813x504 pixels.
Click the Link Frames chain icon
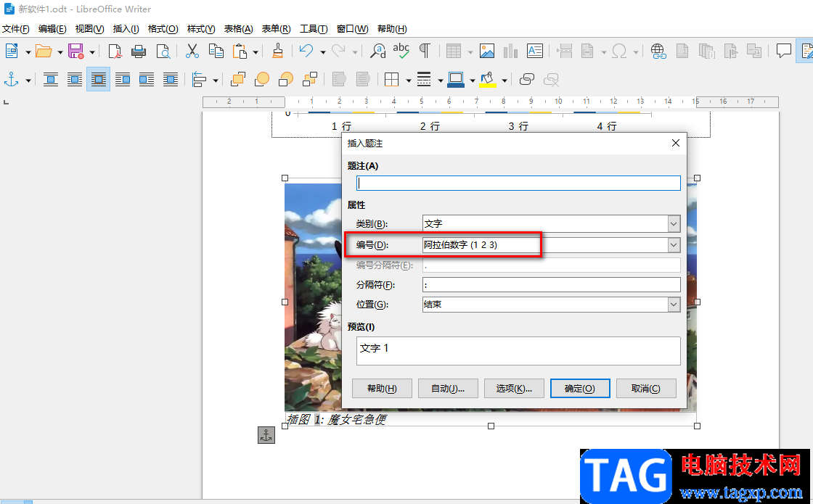coord(527,80)
